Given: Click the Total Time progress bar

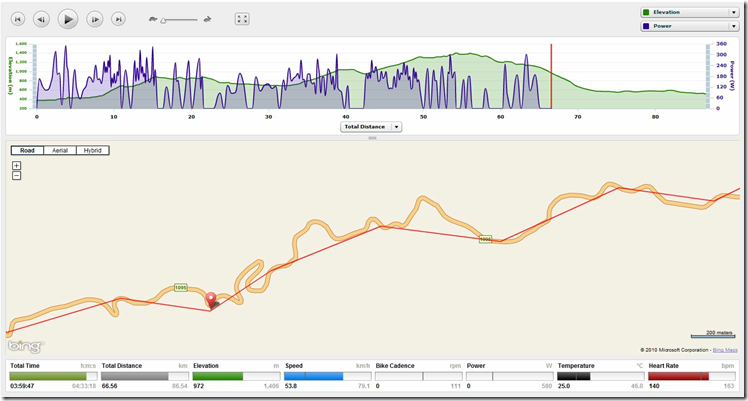Looking at the screenshot, I should 53,376.
